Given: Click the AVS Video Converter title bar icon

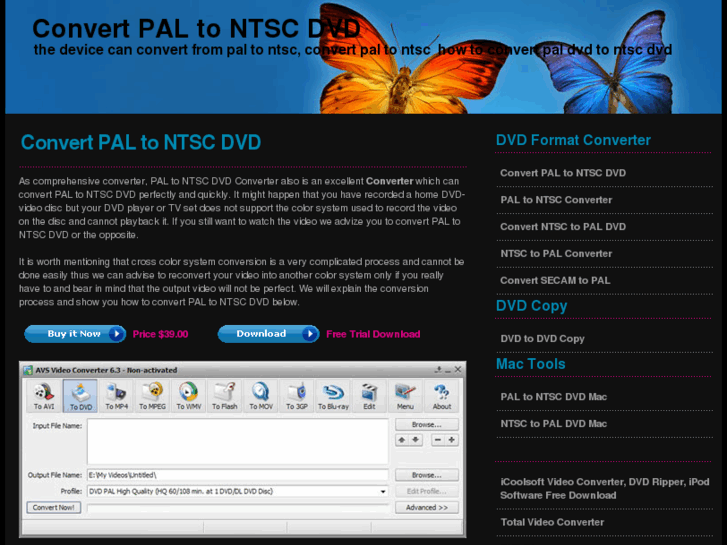Looking at the screenshot, I should (x=28, y=370).
